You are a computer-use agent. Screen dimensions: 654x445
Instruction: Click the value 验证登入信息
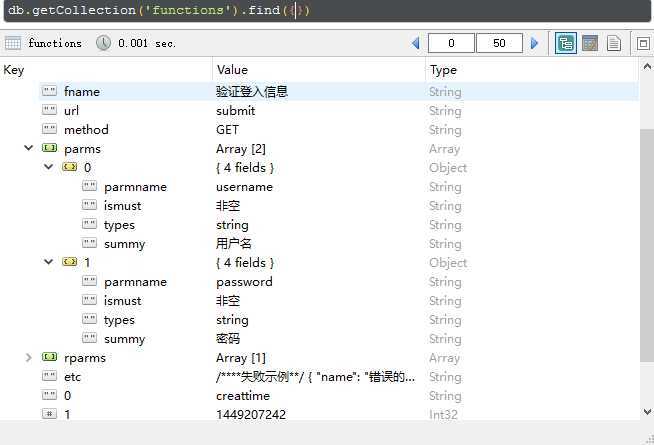coord(252,91)
